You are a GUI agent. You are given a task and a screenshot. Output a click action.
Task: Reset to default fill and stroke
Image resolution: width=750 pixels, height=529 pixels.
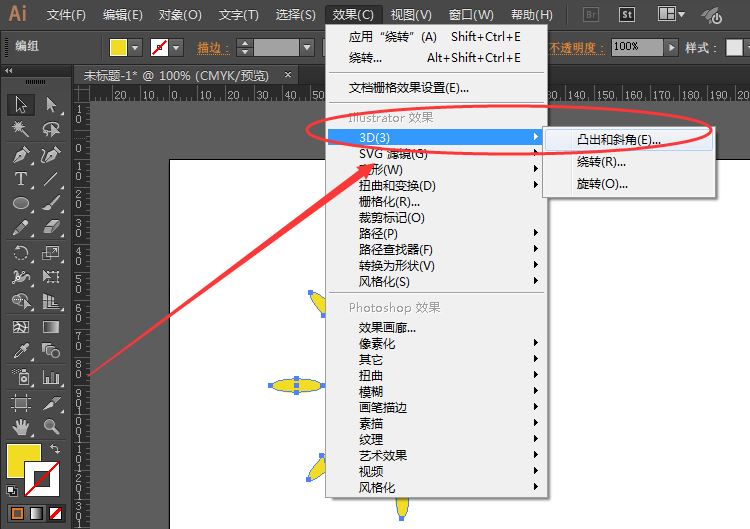[x=11, y=490]
